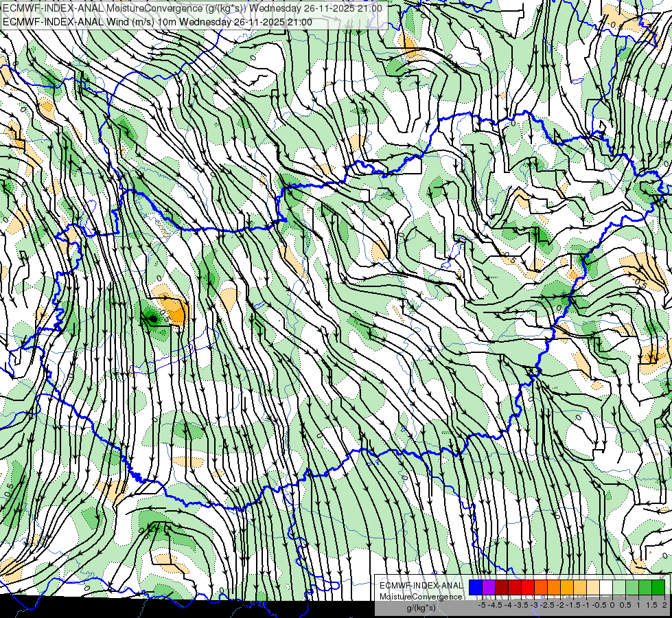Select the swatch between -2 and -1.5
This screenshot has width=672, height=618.
[x=567, y=588]
